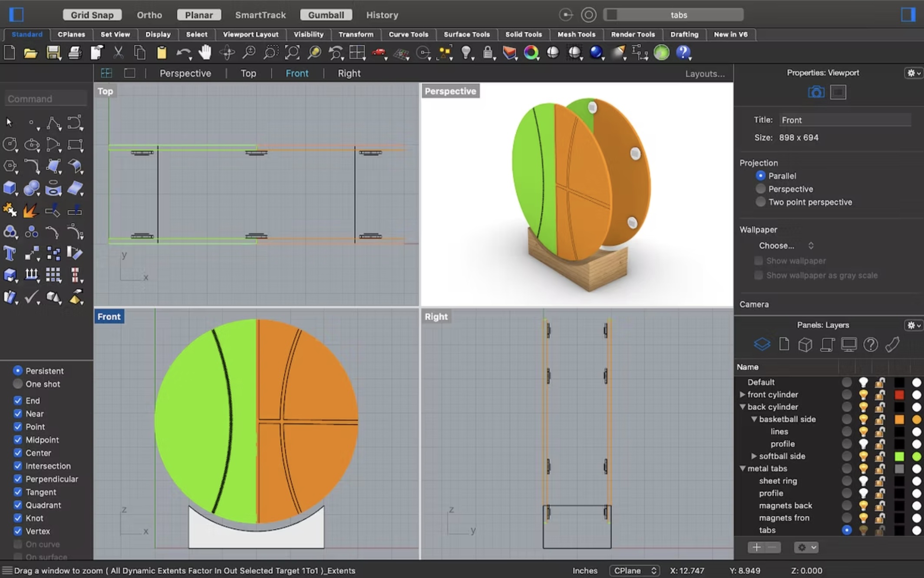The width and height of the screenshot is (924, 578).
Task: Click the Layouts... button
Action: click(705, 73)
